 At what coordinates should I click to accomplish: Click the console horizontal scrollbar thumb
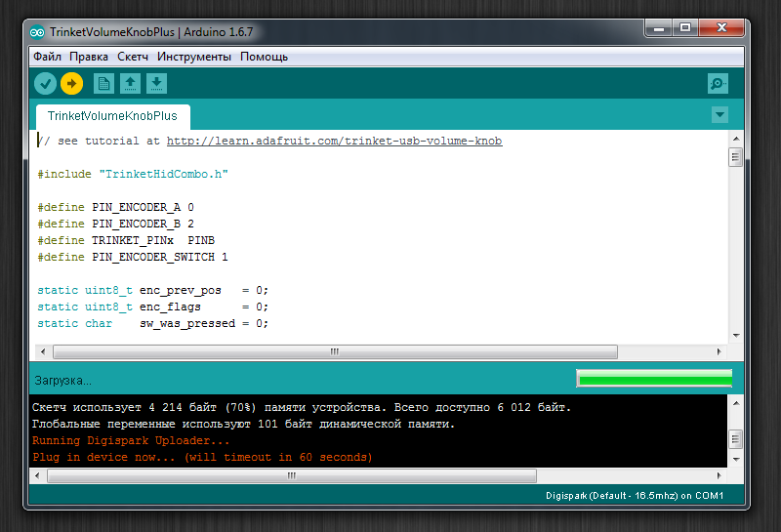(292, 475)
